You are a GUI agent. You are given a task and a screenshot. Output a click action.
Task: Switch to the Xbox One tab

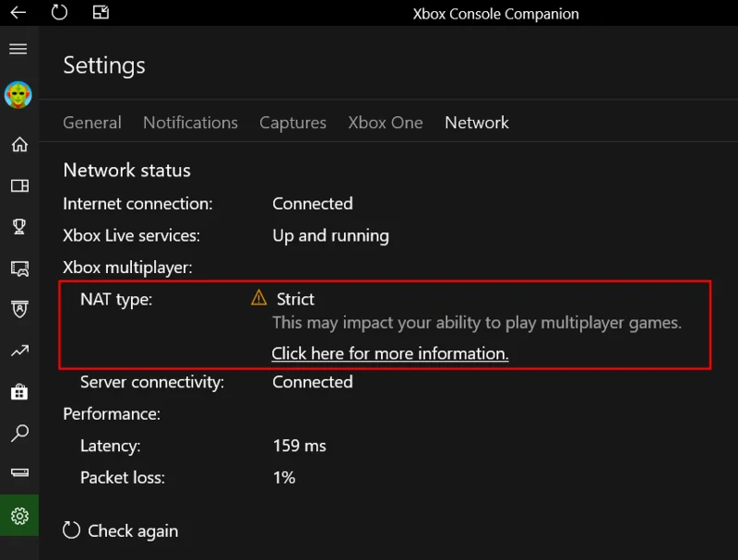coord(386,122)
